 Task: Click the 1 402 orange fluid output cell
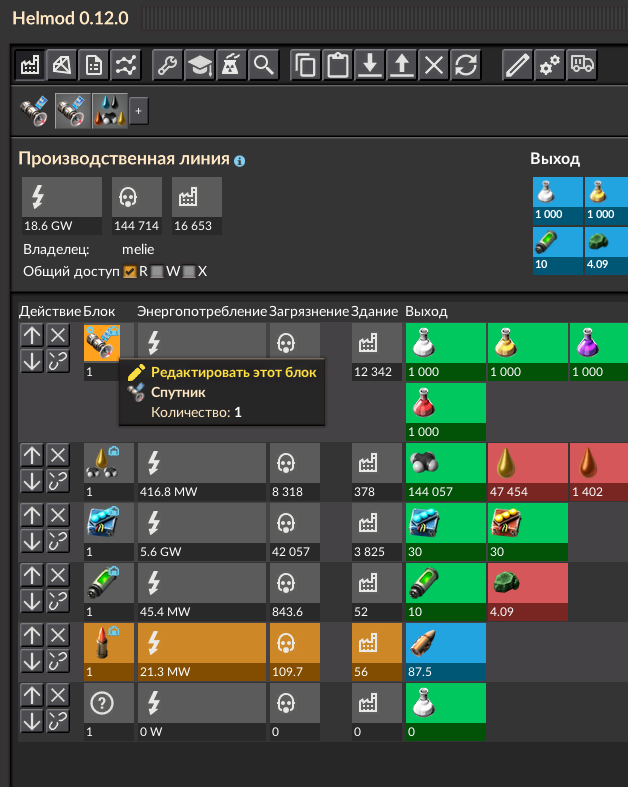598,471
